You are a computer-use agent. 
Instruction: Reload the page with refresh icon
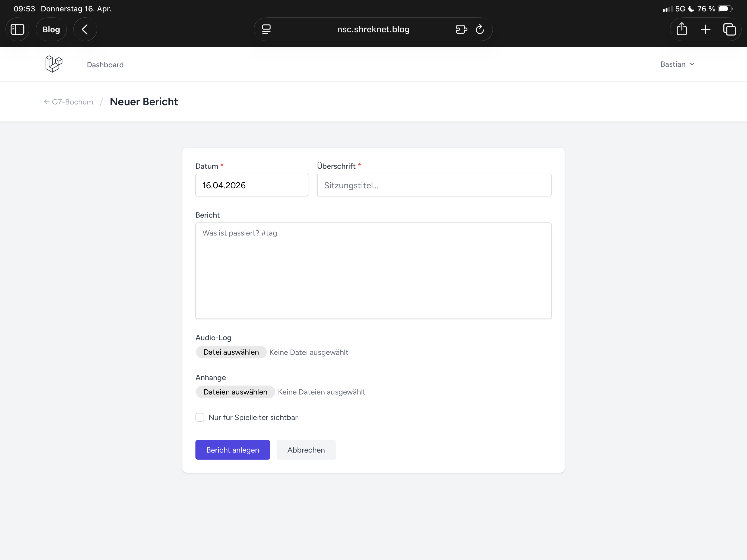point(480,29)
